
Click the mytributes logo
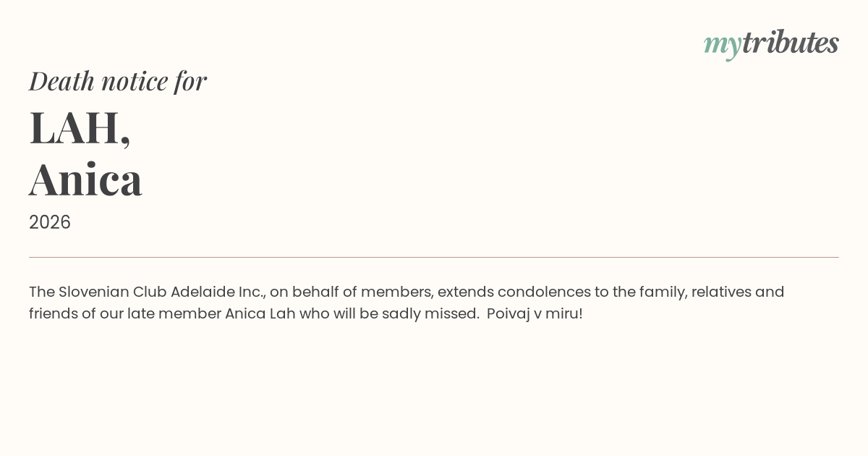click(771, 43)
